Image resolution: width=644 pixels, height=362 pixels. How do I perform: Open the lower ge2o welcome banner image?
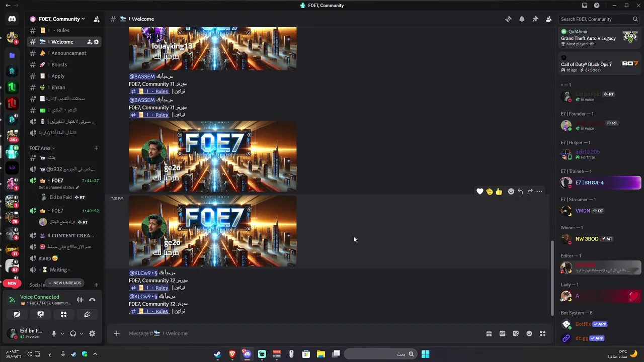(213, 231)
